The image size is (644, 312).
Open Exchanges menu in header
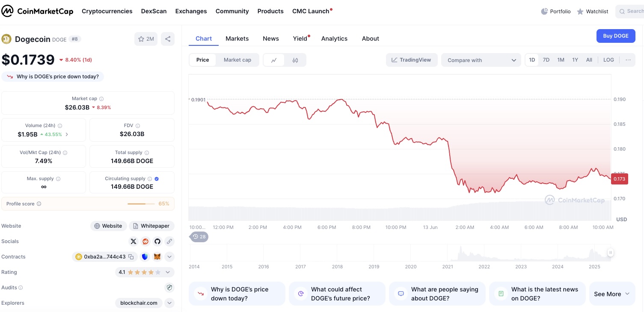point(191,11)
